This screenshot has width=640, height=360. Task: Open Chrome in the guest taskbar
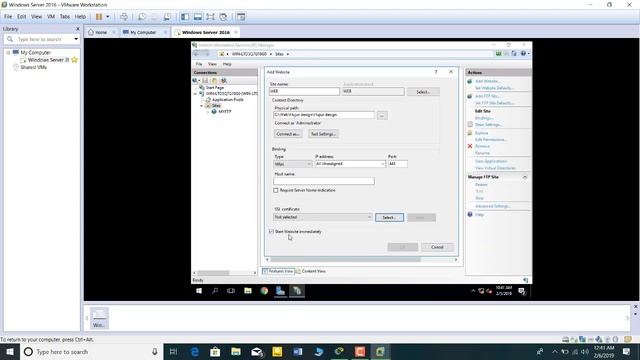[x=264, y=291]
